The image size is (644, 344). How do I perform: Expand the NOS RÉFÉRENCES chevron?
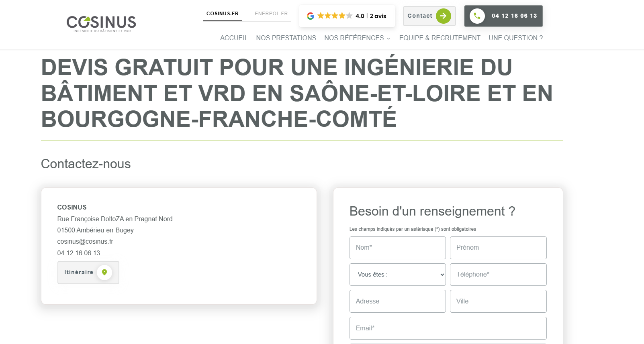388,39
